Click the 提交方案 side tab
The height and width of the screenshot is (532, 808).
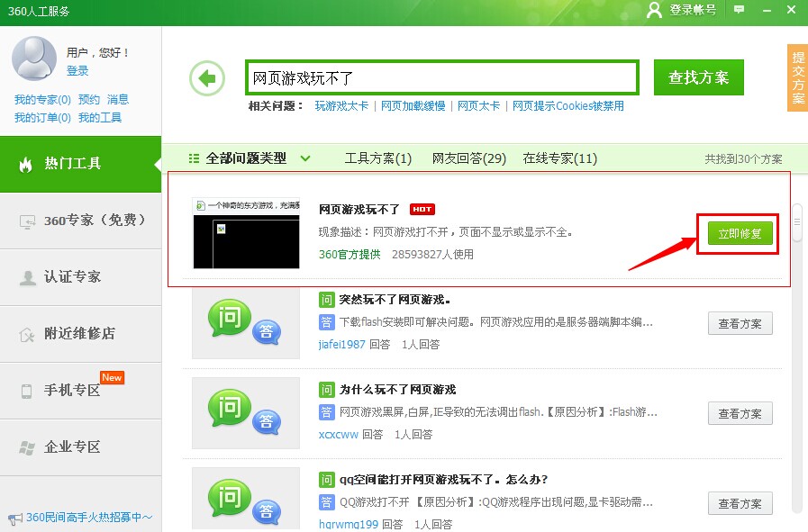point(798,77)
